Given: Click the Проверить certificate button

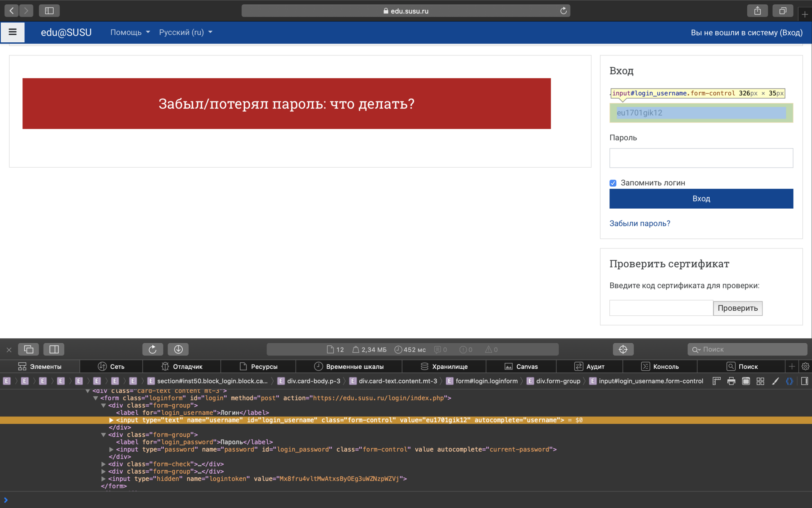Looking at the screenshot, I should point(738,308).
